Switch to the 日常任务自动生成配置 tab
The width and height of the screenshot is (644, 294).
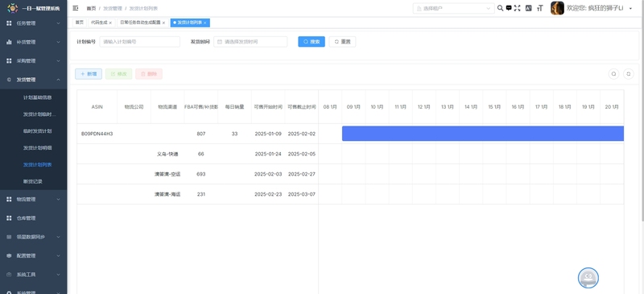click(140, 23)
